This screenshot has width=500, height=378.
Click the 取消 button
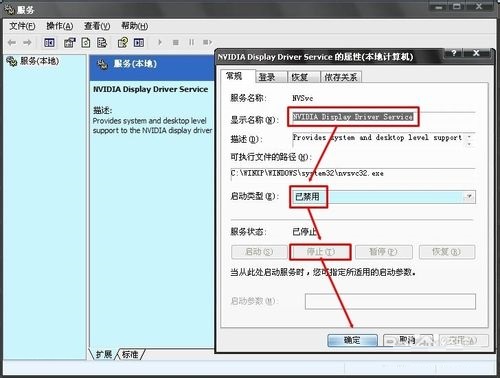click(x=408, y=340)
